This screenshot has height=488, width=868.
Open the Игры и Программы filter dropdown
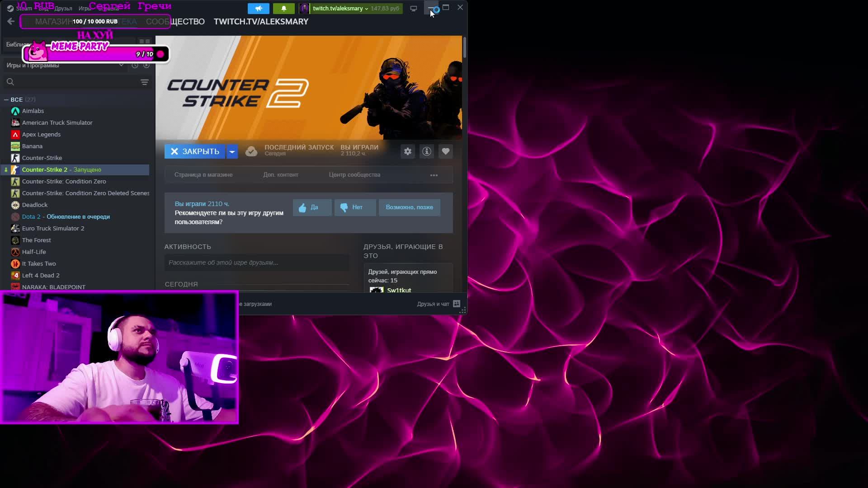pyautogui.click(x=121, y=66)
